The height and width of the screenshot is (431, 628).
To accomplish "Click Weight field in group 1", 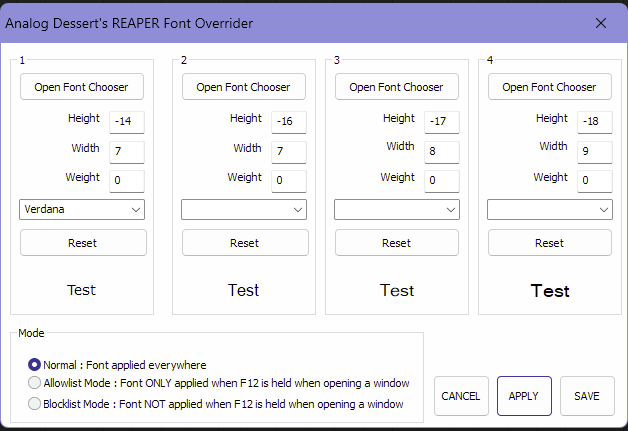I will (x=127, y=181).
